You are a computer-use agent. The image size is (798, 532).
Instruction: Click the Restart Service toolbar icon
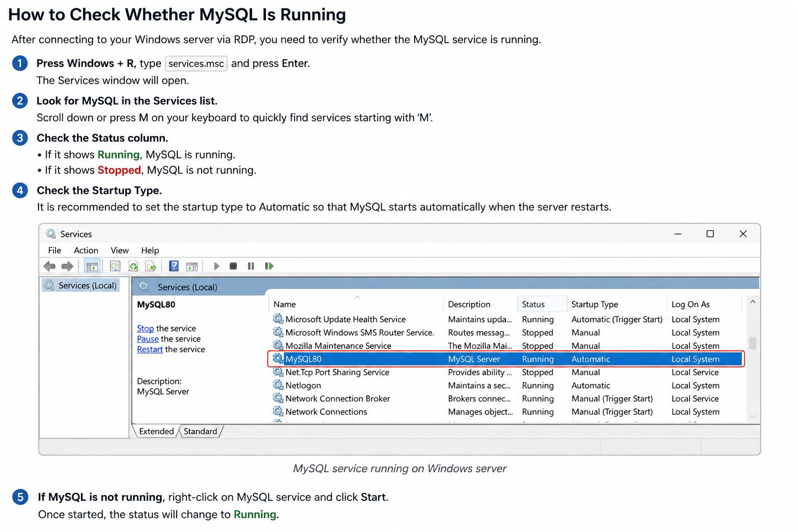click(x=269, y=266)
